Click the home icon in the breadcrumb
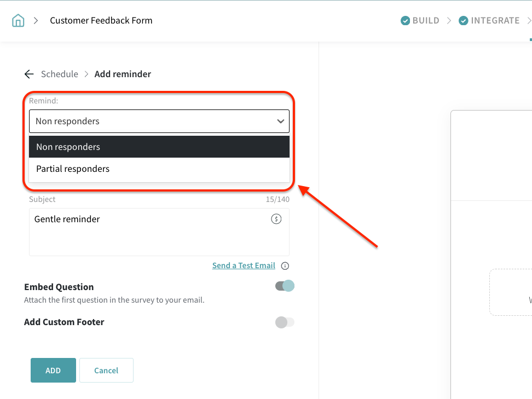Image resolution: width=532 pixels, height=399 pixels. coord(18,21)
